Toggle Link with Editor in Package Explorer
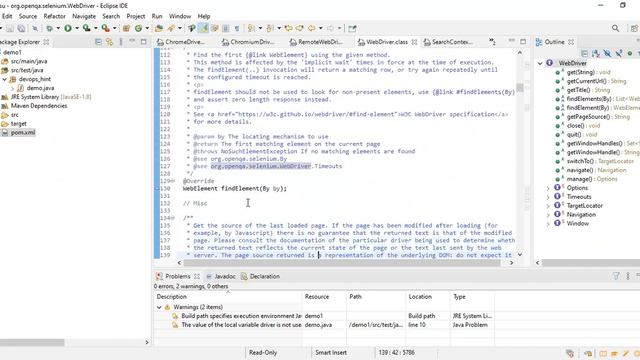Screen dimensions: 640x360 pos(109,42)
